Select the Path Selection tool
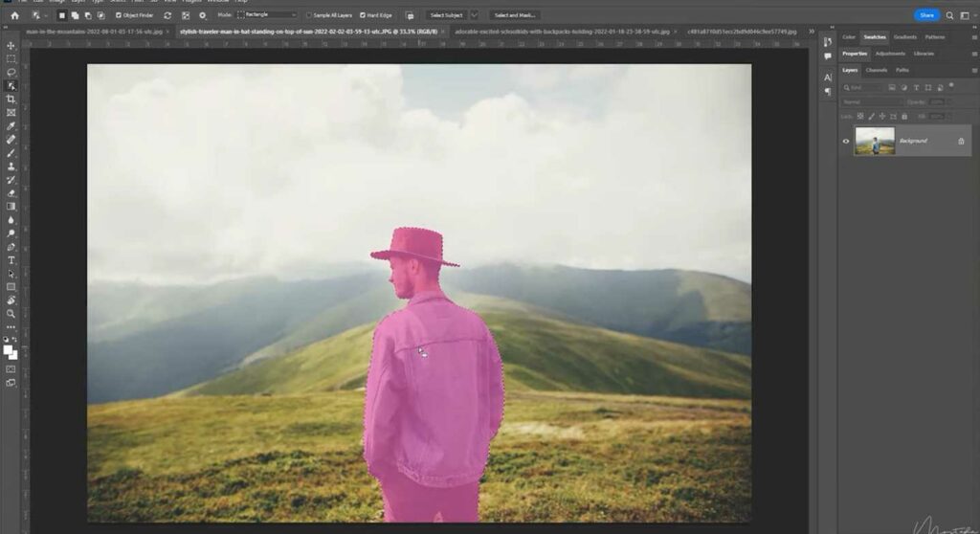Image resolution: width=980 pixels, height=534 pixels. [11, 274]
